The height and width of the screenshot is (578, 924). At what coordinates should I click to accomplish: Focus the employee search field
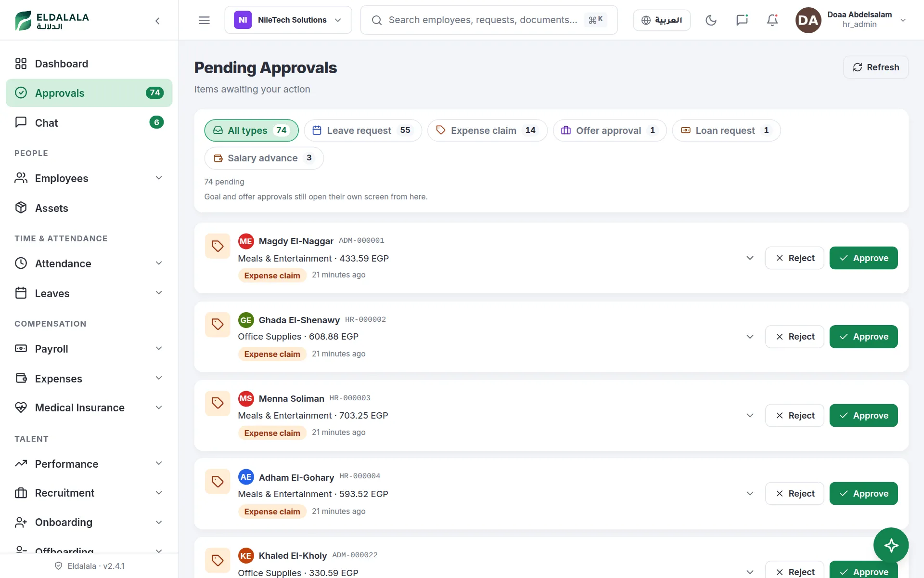489,20
